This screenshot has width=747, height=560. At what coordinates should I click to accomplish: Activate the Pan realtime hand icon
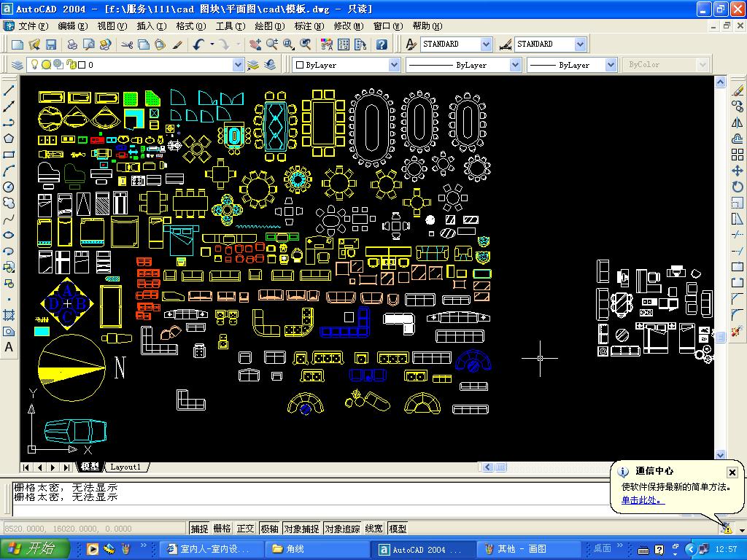point(255,44)
